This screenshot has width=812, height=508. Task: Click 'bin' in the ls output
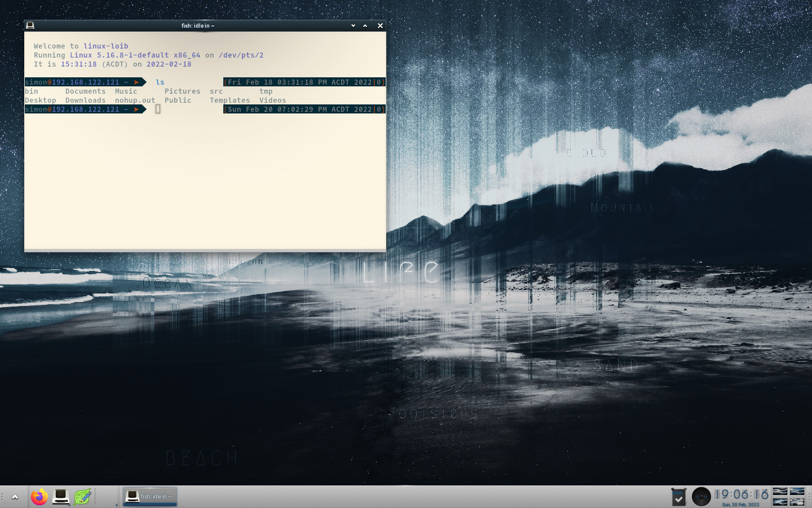coord(32,91)
